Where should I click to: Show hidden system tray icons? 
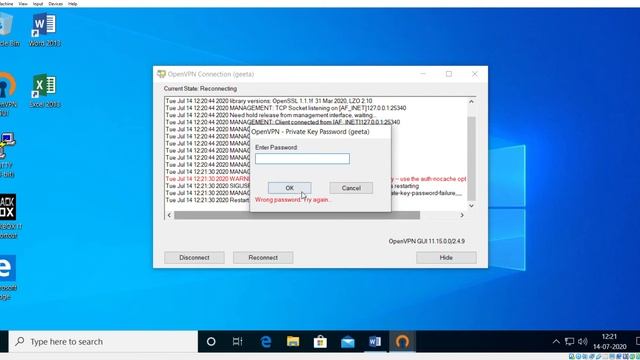pyautogui.click(x=556, y=342)
